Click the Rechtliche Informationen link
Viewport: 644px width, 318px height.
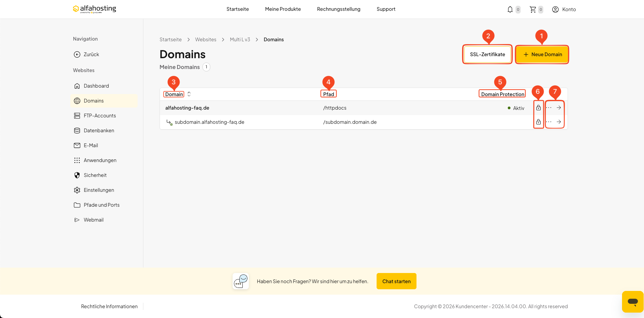(x=109, y=306)
